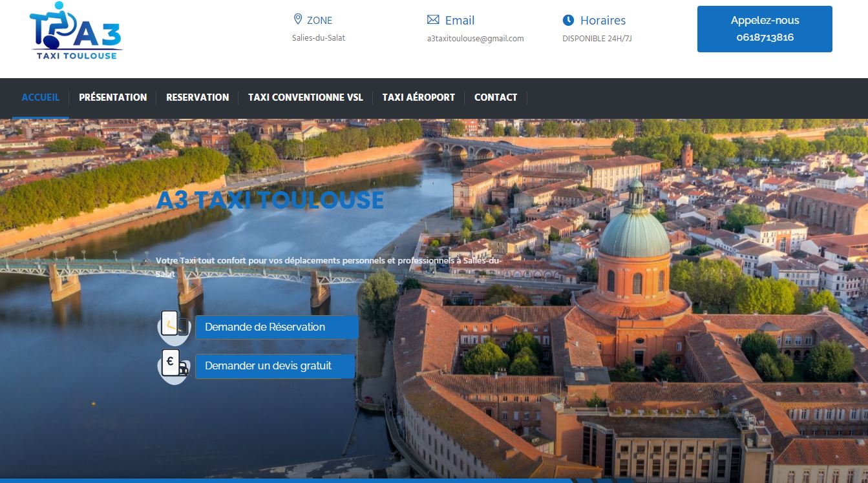
Task: Click the Salies-du-Salat text under ZONE
Action: pos(319,38)
